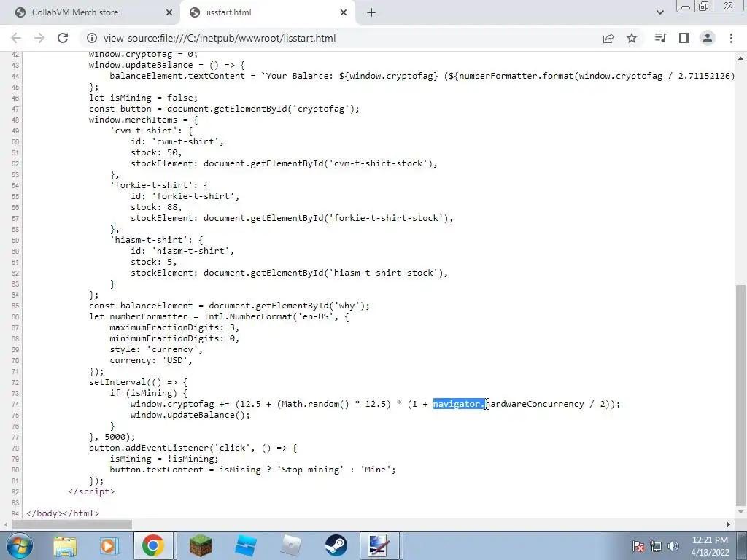Click the monitor app taskbar icon
Viewport: 747px width, 560px height.
coord(379,545)
